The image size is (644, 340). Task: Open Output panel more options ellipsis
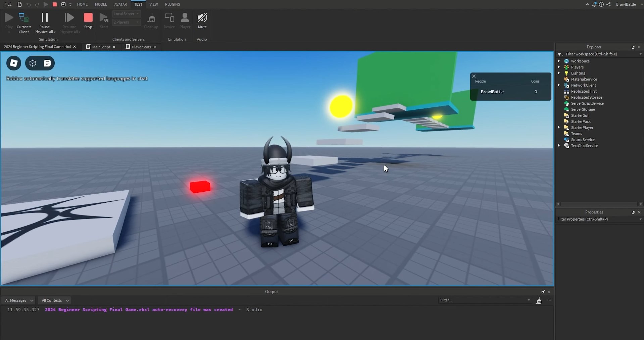click(x=549, y=300)
